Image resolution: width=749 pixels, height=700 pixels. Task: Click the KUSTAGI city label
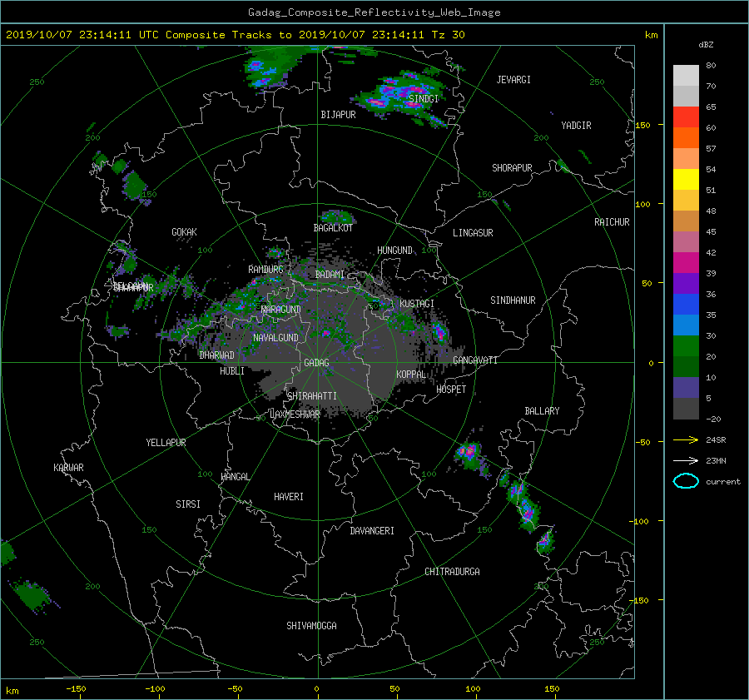[417, 304]
